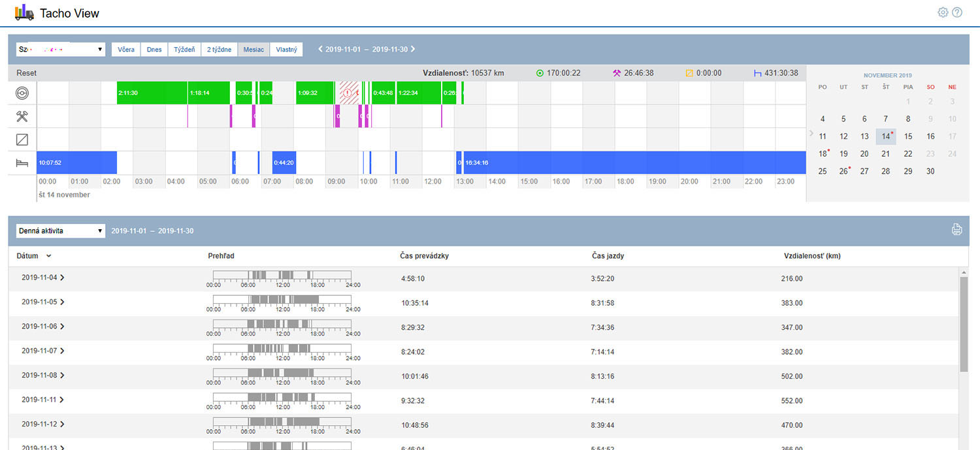
Task: Expand the 2019-11-05 row
Action: pos(62,302)
